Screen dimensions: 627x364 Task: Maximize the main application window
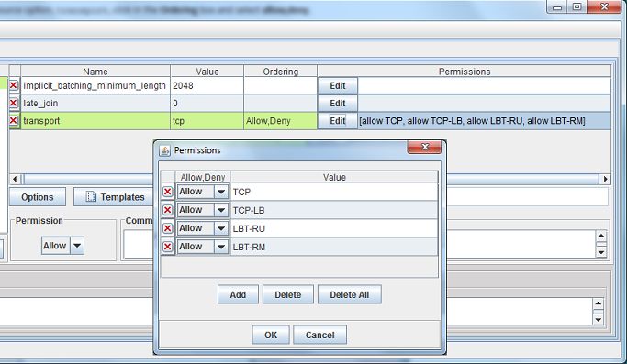[577, 6]
